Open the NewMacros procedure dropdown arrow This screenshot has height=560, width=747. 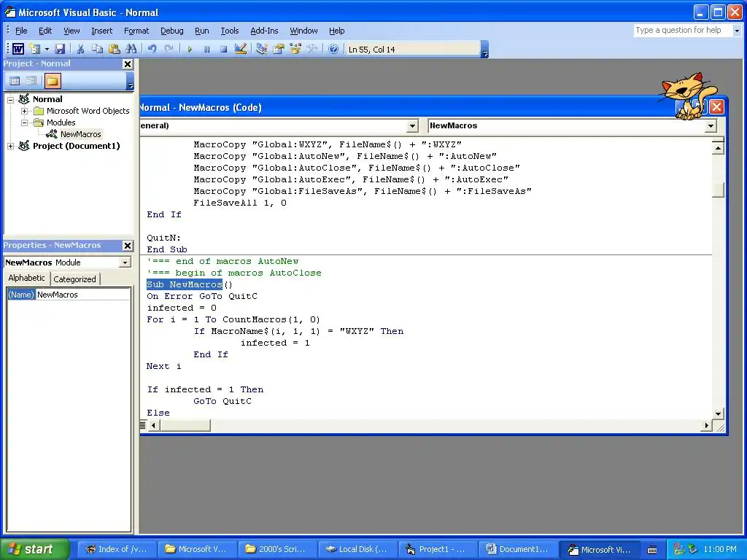(711, 125)
